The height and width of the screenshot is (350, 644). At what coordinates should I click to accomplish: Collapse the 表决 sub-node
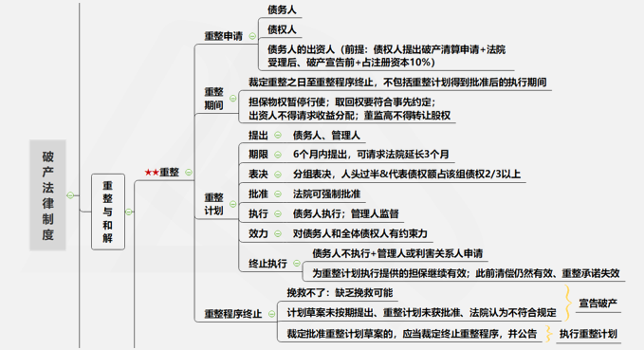point(278,175)
